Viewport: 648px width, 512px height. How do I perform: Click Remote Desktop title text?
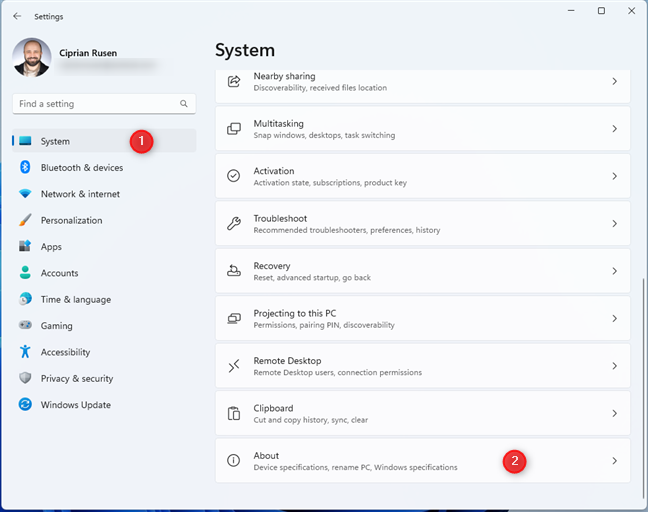pyautogui.click(x=287, y=361)
